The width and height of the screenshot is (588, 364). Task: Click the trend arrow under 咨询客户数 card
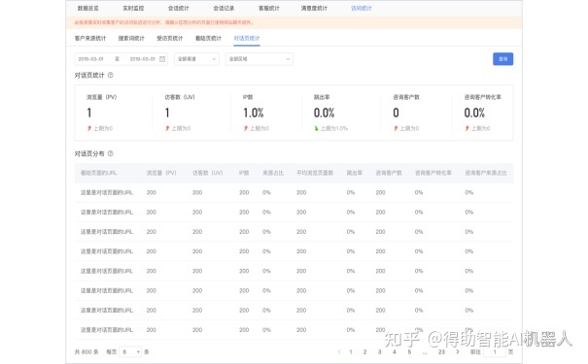point(396,128)
